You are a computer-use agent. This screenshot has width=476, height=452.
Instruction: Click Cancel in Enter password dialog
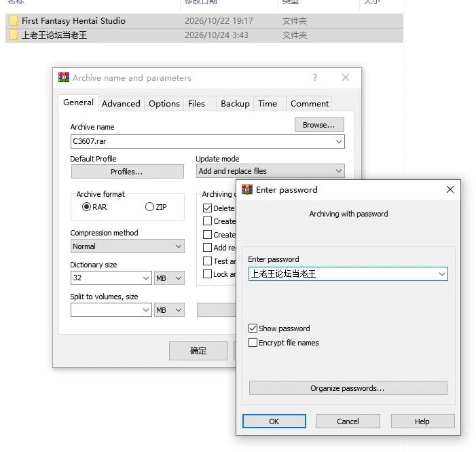click(x=348, y=421)
